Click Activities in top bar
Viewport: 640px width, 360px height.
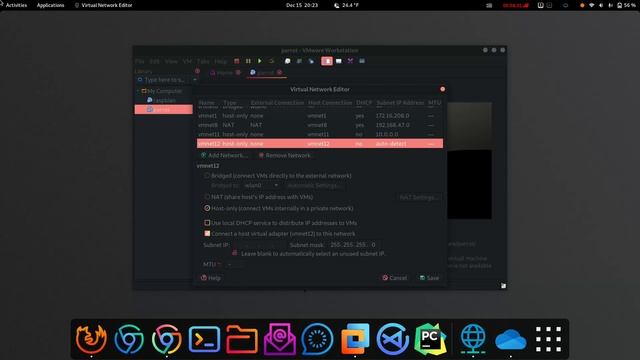click(x=16, y=5)
